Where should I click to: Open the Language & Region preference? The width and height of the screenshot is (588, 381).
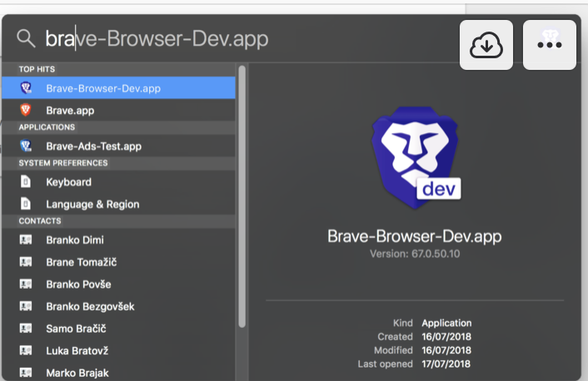[118, 204]
